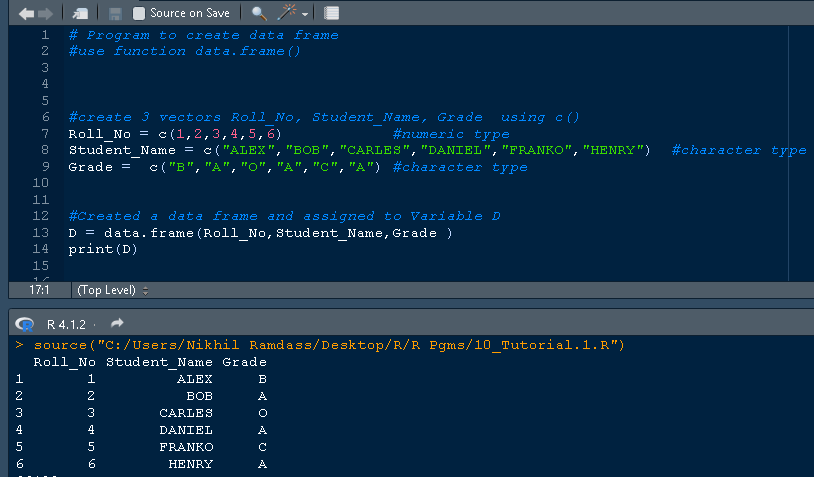
Task: Open the R 4.1.2 version selector
Action: [x=67, y=324]
